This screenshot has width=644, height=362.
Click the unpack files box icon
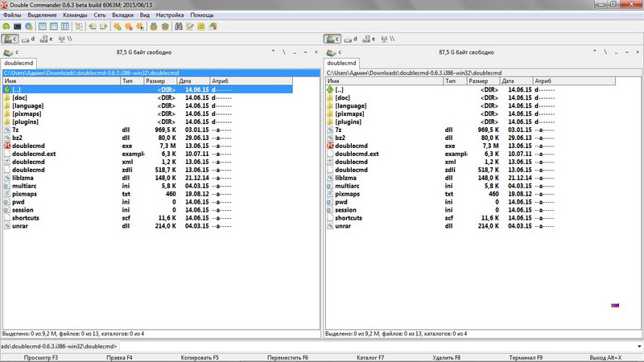[165, 27]
